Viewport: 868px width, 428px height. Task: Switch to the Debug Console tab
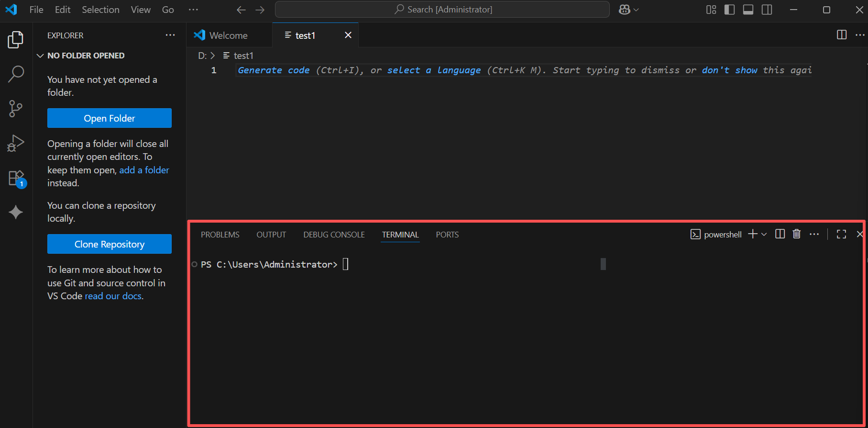pos(334,235)
